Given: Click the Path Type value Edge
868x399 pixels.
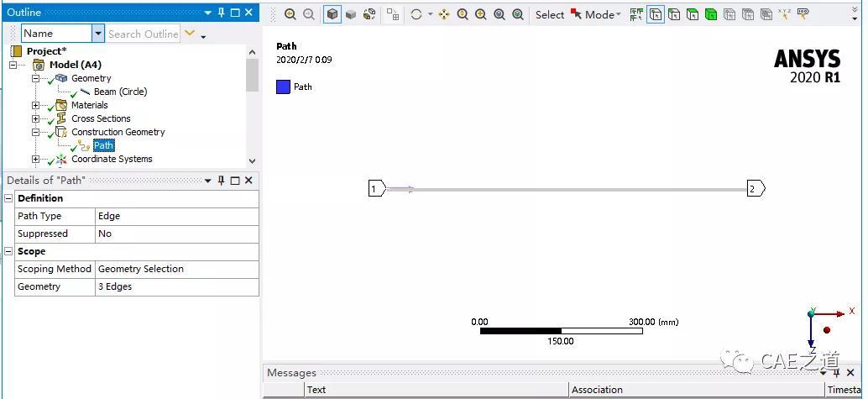Looking at the screenshot, I should tap(176, 216).
